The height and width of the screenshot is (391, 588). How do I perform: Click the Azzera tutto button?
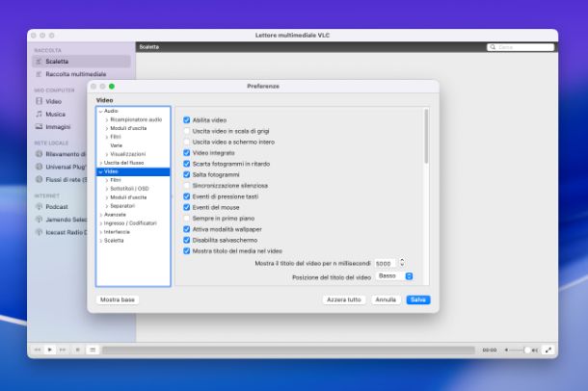click(344, 300)
